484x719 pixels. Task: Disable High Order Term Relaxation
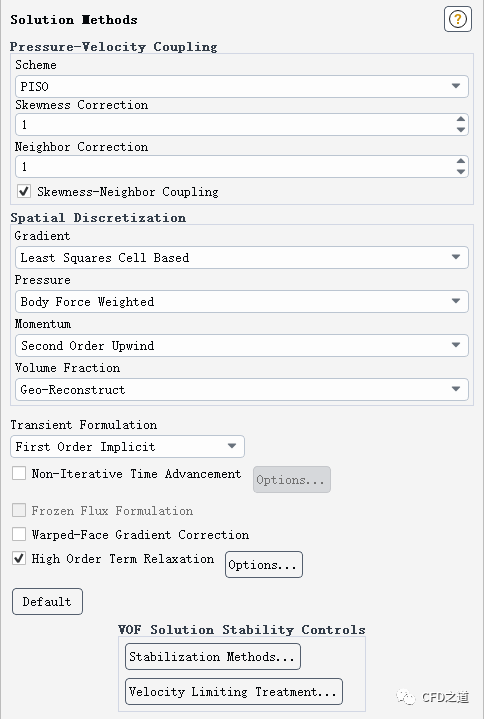19,559
